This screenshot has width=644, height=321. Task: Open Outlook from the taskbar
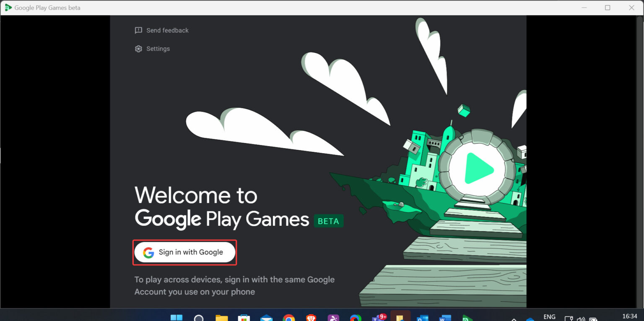coord(423,317)
